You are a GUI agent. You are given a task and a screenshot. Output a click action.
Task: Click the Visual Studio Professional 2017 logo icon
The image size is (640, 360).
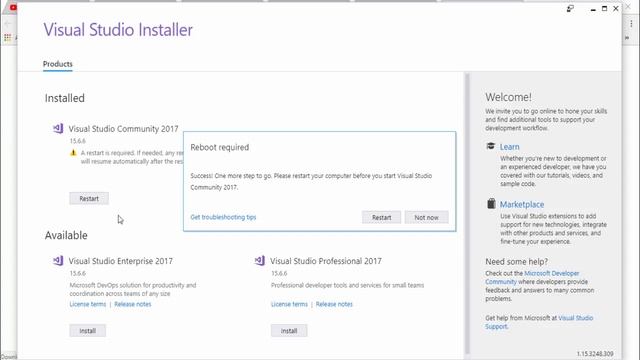(x=260, y=260)
